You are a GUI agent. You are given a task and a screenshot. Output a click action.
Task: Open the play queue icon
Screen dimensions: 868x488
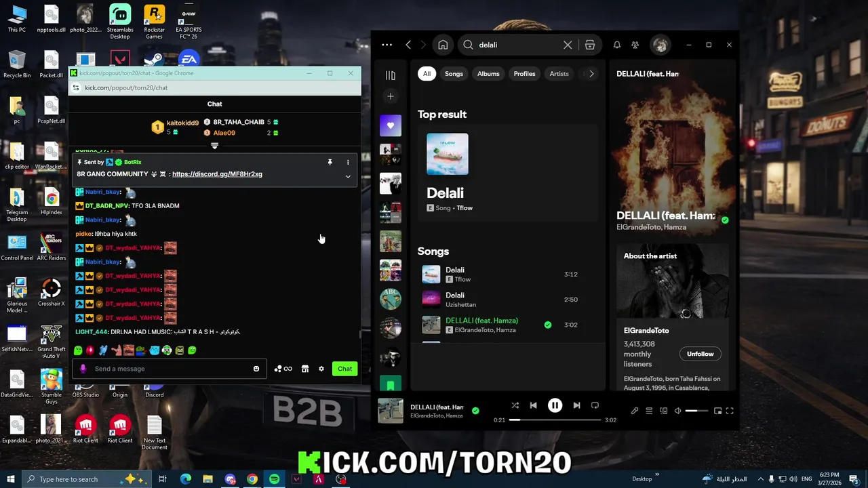click(649, 411)
